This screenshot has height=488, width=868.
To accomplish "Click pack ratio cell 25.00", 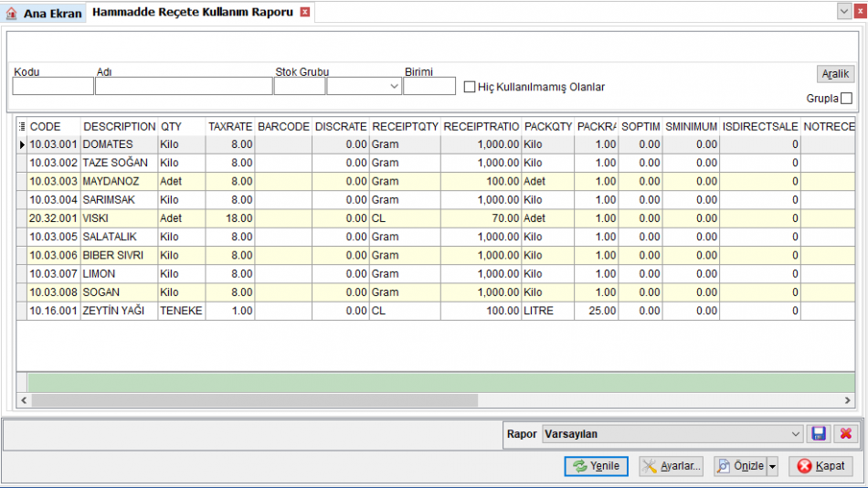I will click(x=597, y=311).
